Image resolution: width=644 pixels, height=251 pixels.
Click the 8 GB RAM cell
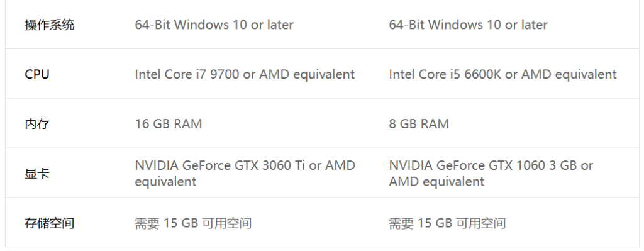(419, 124)
